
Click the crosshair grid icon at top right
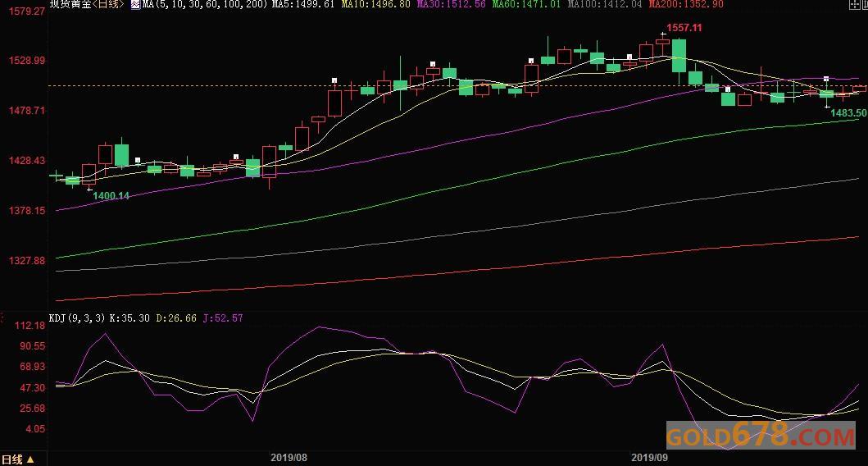click(855, 4)
